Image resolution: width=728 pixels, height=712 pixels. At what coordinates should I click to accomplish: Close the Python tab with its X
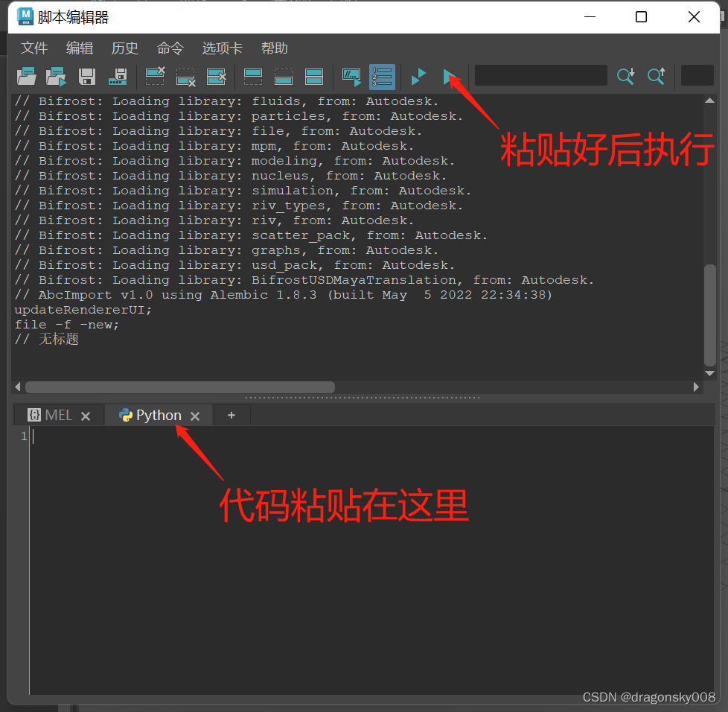(195, 415)
